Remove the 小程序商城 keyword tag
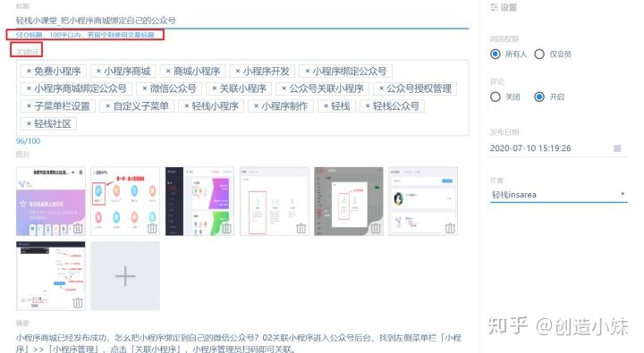Image resolution: width=644 pixels, height=353 pixels. 98,71
